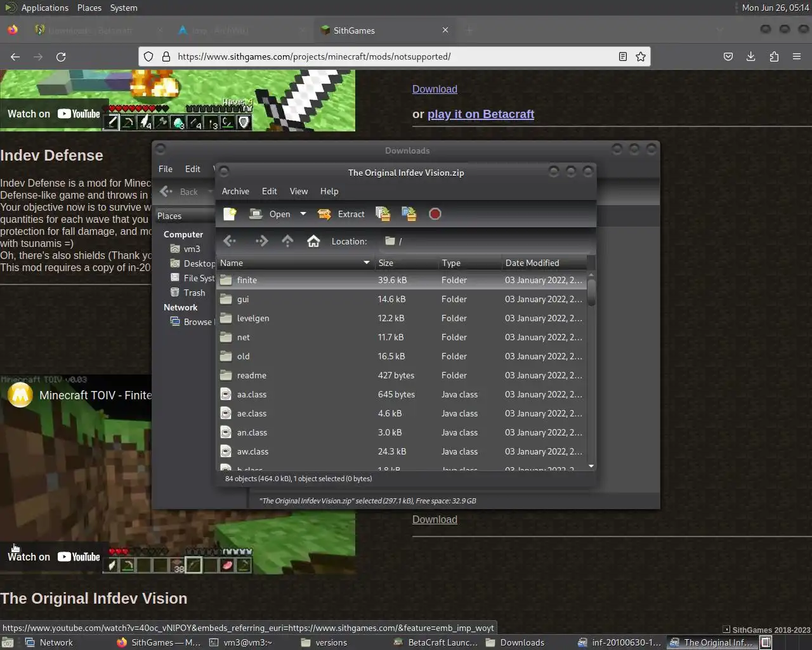The width and height of the screenshot is (812, 650).
Task: Open Edit menu in Downloads window
Action: click(193, 169)
